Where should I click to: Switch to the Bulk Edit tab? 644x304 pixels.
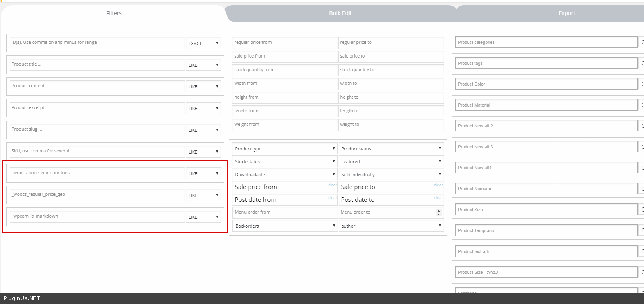click(x=340, y=13)
